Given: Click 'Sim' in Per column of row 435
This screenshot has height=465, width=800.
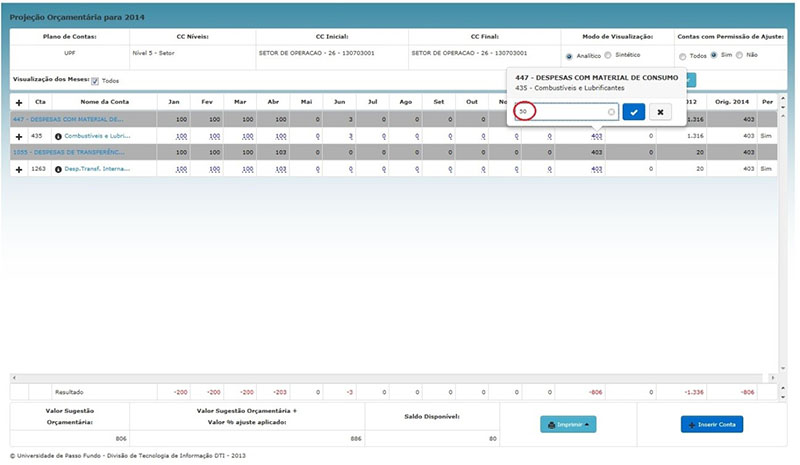Looking at the screenshot, I should pos(766,136).
